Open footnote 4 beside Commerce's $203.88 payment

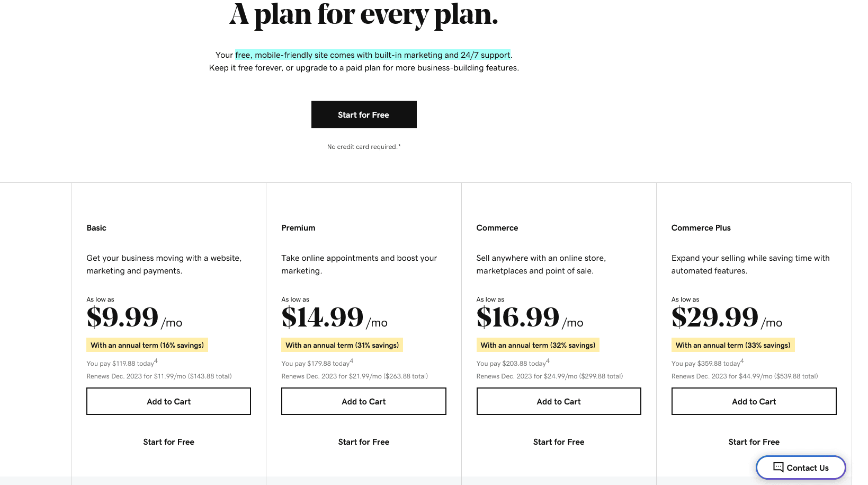(x=548, y=361)
